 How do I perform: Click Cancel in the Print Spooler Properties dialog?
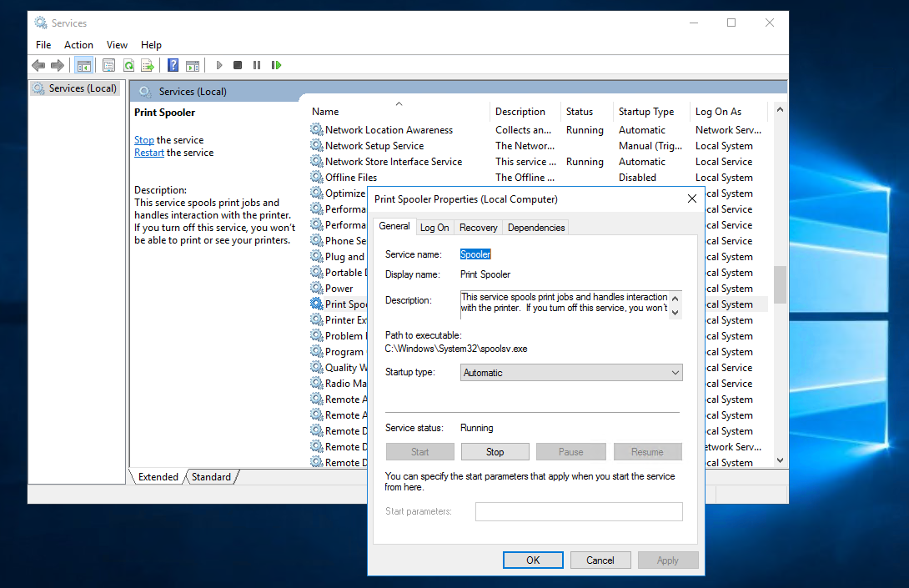click(x=600, y=560)
